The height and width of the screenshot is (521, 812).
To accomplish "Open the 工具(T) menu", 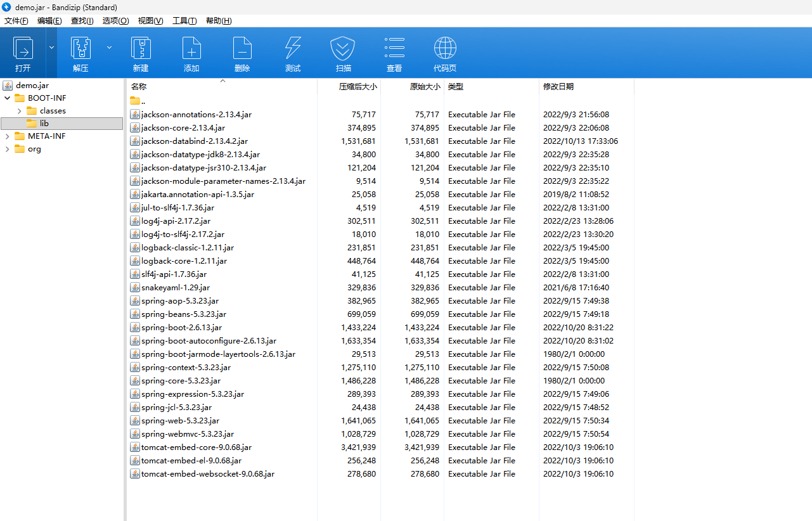I will point(184,21).
